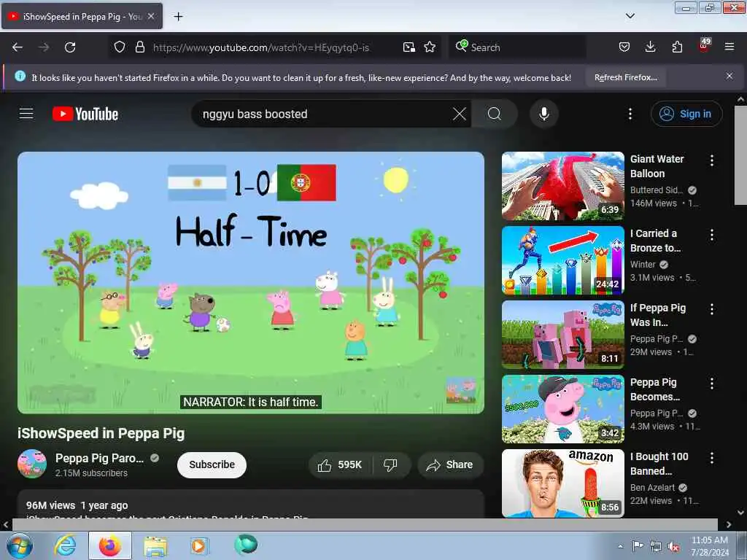This screenshot has height=560, width=747.
Task: Bookmark this page with the star icon
Action: 430,47
